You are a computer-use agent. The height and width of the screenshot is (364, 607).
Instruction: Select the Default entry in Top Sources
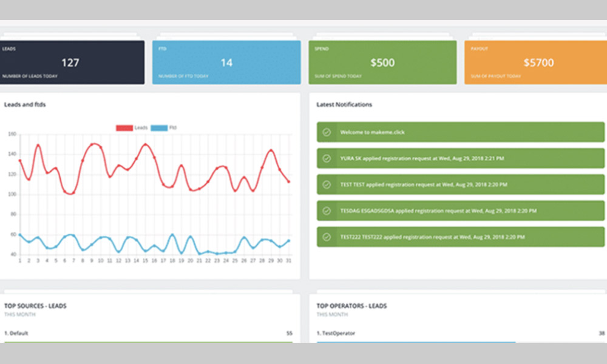pyautogui.click(x=16, y=333)
